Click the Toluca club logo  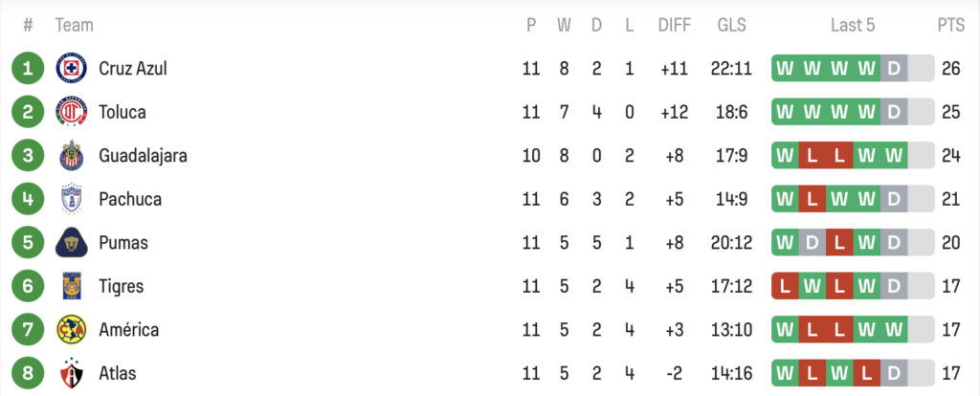coord(72,113)
